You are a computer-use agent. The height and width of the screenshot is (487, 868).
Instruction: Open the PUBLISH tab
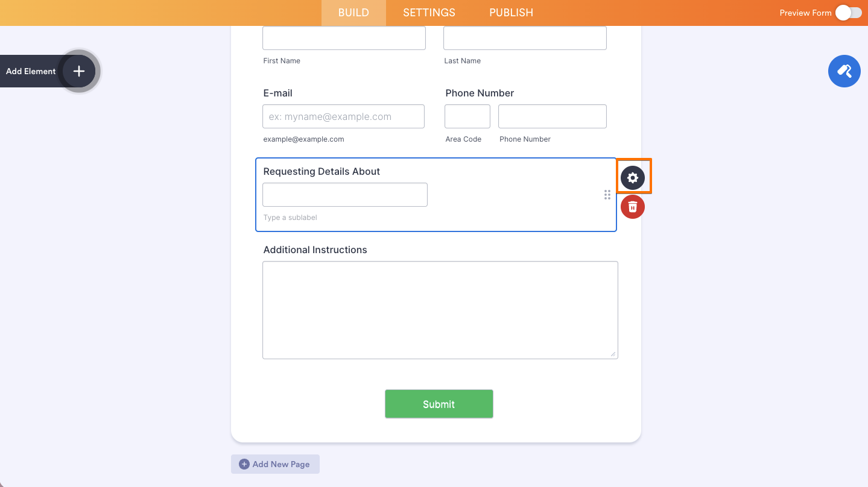coord(510,12)
